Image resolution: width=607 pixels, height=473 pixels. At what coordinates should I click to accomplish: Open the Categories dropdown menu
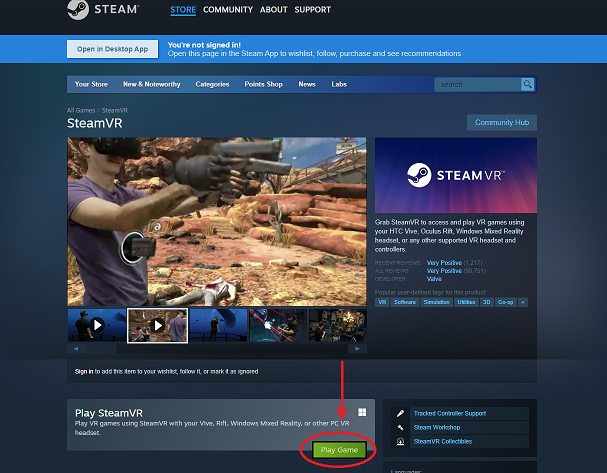coord(213,85)
